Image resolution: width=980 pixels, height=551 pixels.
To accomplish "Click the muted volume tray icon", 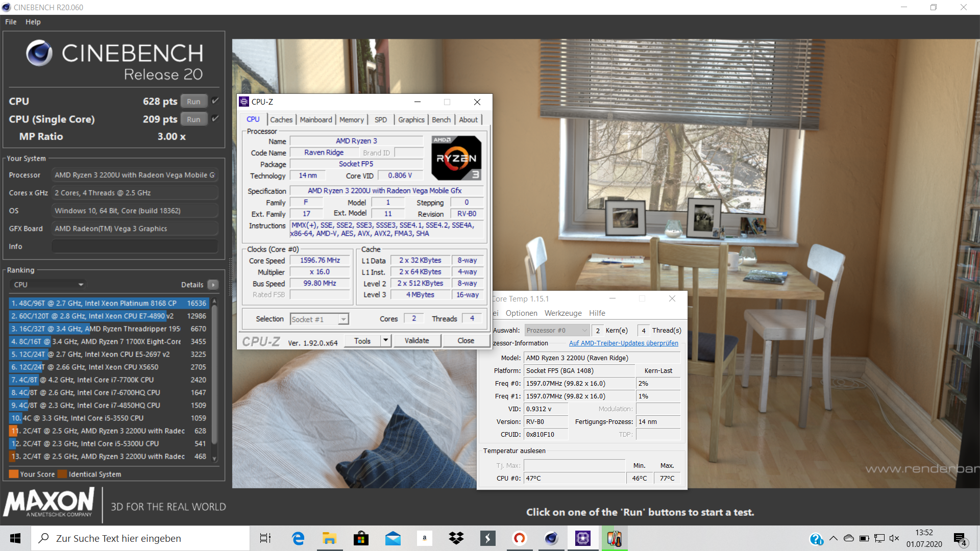I will pyautogui.click(x=894, y=538).
